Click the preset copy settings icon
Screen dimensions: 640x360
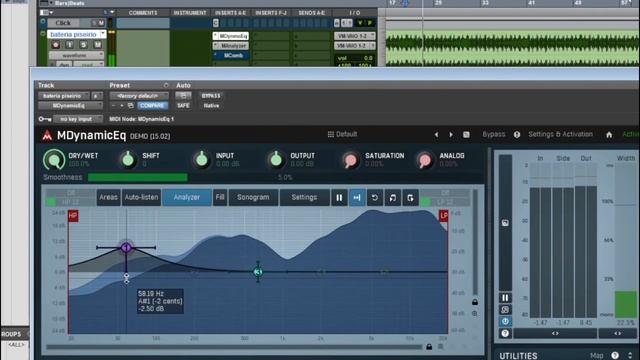click(x=131, y=106)
